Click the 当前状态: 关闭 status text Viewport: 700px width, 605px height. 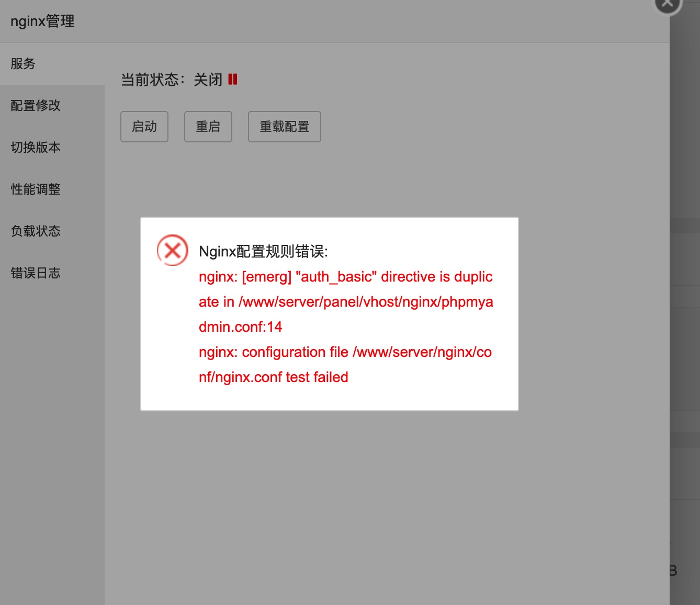[x=172, y=80]
